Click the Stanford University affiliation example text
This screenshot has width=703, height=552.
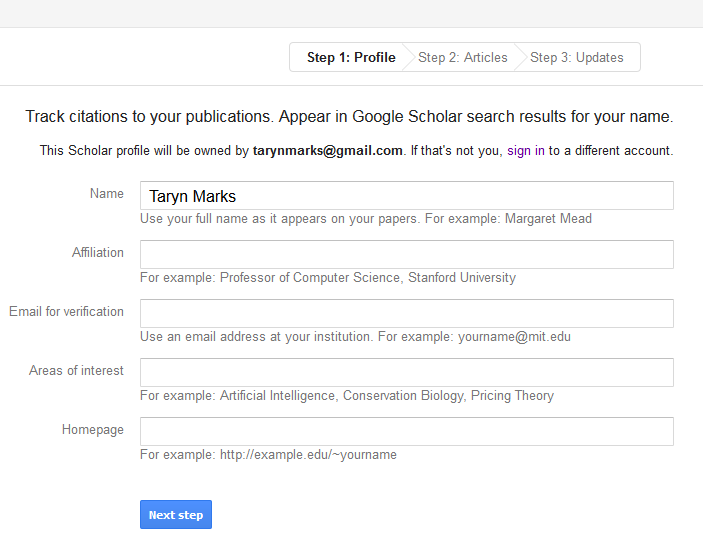tap(328, 278)
